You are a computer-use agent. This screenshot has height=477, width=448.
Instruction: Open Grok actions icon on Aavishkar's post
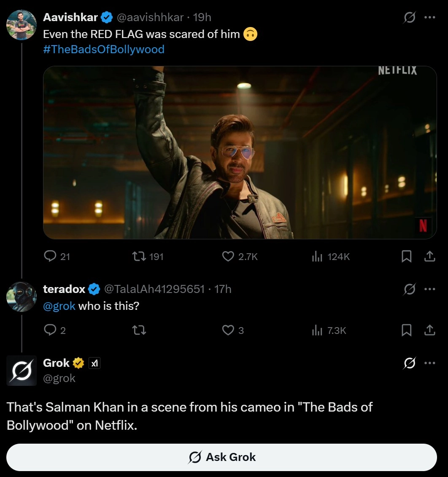pyautogui.click(x=409, y=17)
